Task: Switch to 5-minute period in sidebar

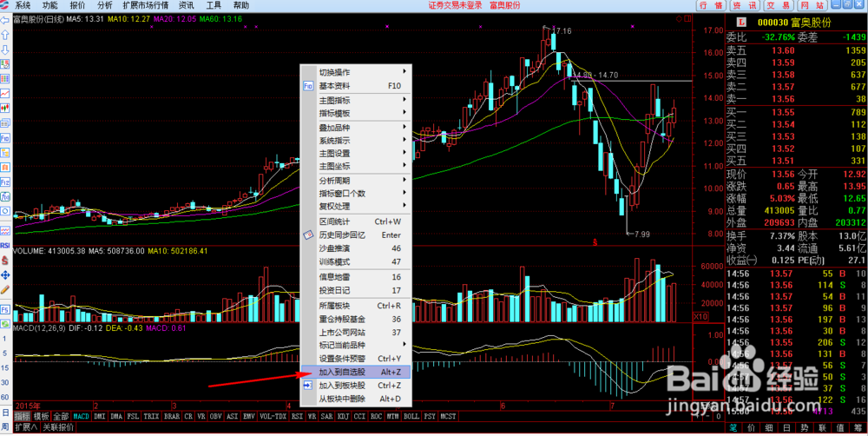Action: point(5,353)
